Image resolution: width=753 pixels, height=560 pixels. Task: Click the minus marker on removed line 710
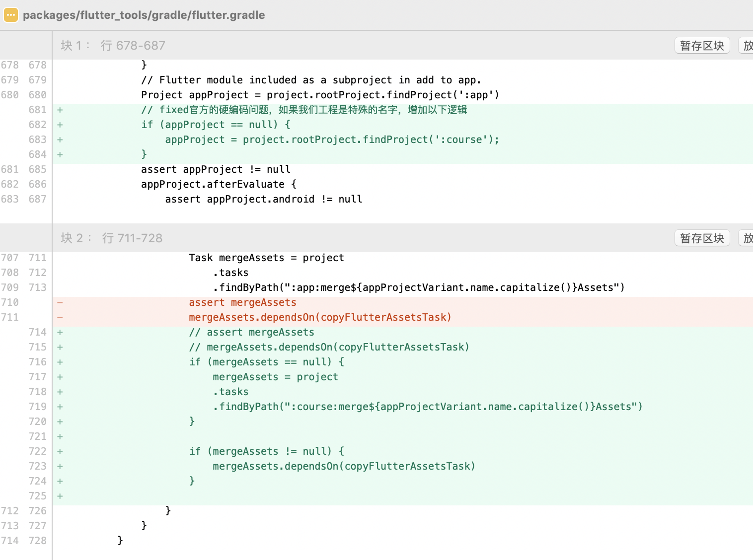tap(60, 302)
